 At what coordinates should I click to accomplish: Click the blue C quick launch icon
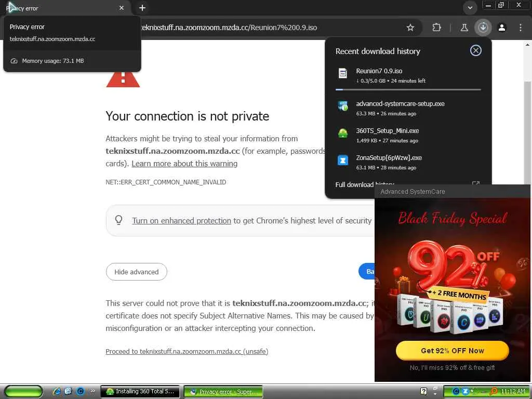(81, 391)
